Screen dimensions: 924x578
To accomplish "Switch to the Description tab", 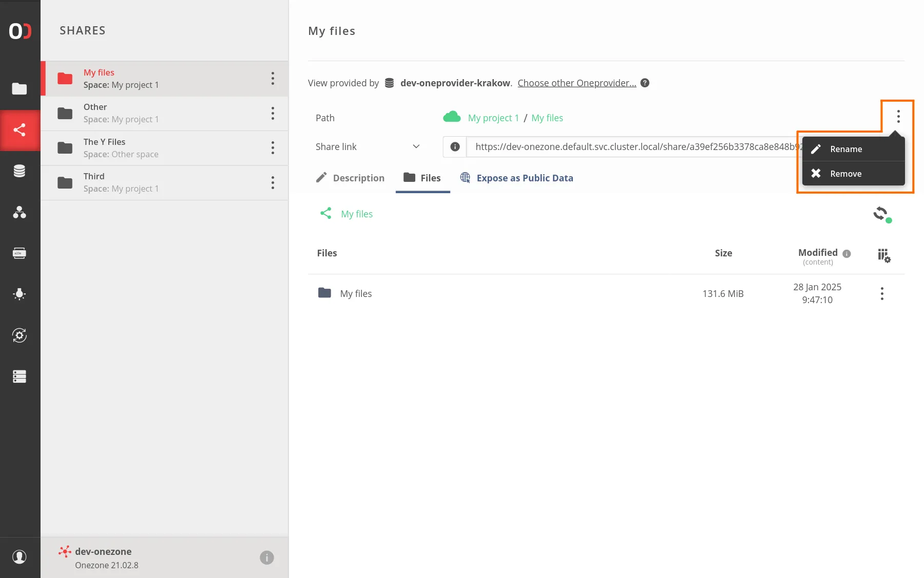I will pyautogui.click(x=358, y=178).
